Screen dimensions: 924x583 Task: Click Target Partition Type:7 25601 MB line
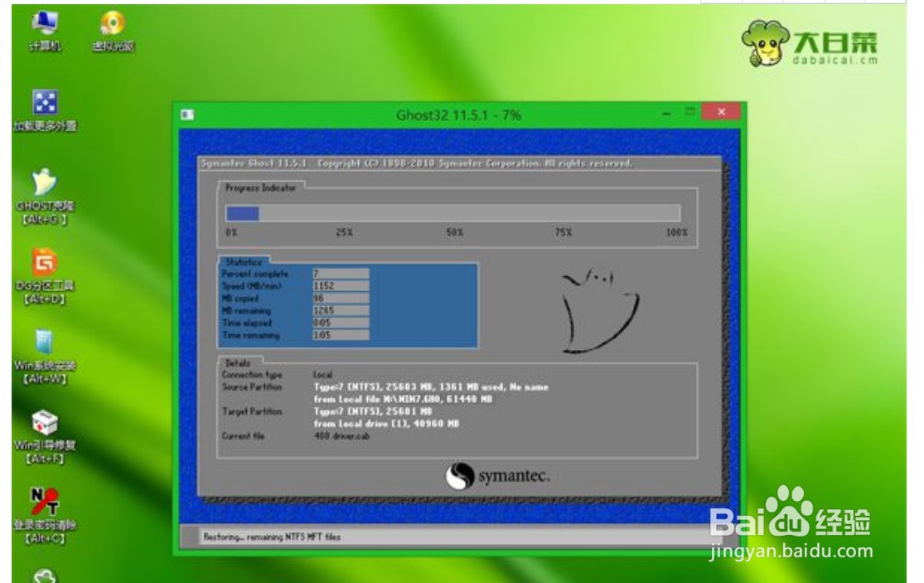point(372,411)
